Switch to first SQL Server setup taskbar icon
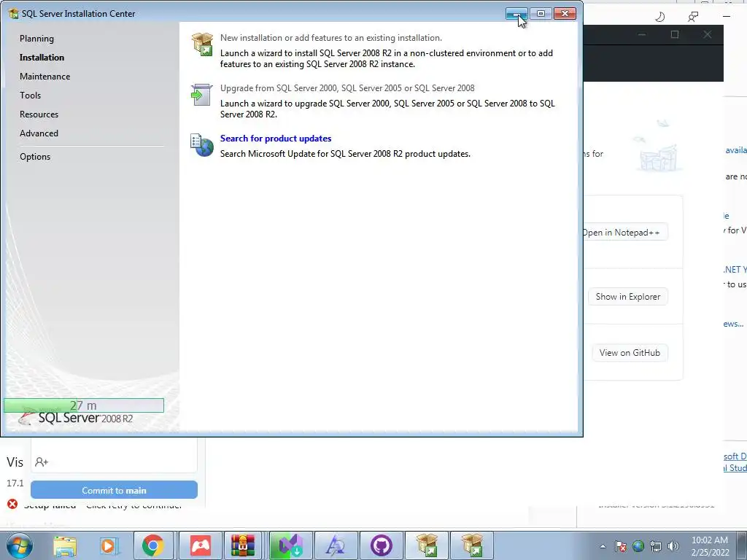 [x=427, y=545]
